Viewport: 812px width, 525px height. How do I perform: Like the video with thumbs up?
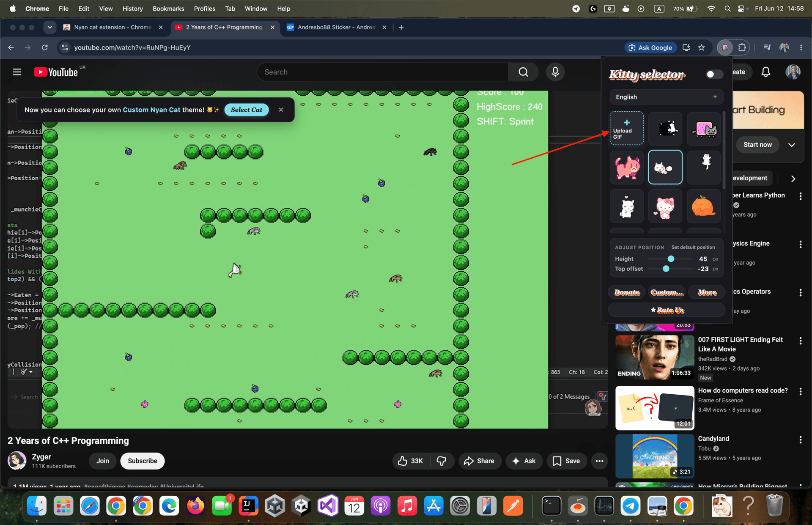tap(410, 461)
